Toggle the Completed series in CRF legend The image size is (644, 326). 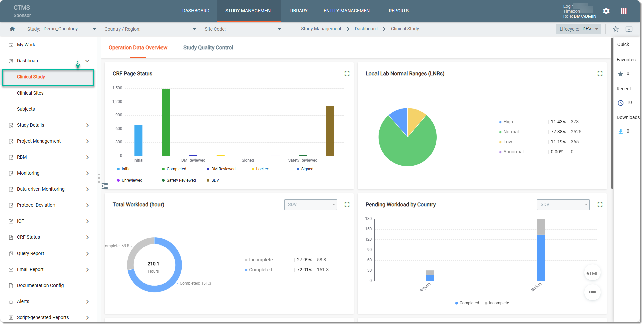tap(174, 169)
